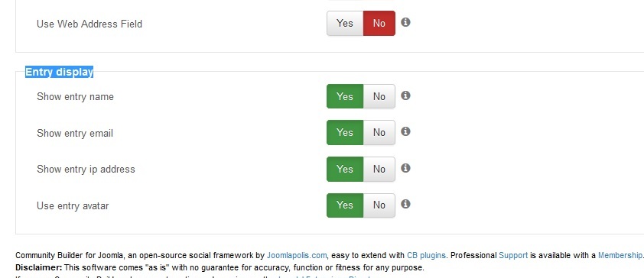Click info icon beside Use entry avatar
Image resolution: width=644 pixels, height=278 pixels.
[x=405, y=204]
